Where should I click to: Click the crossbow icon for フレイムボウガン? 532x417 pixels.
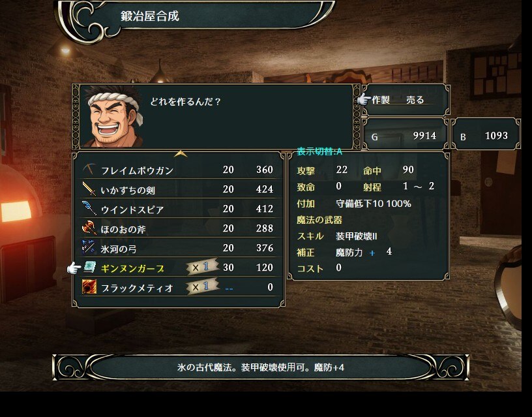point(89,169)
